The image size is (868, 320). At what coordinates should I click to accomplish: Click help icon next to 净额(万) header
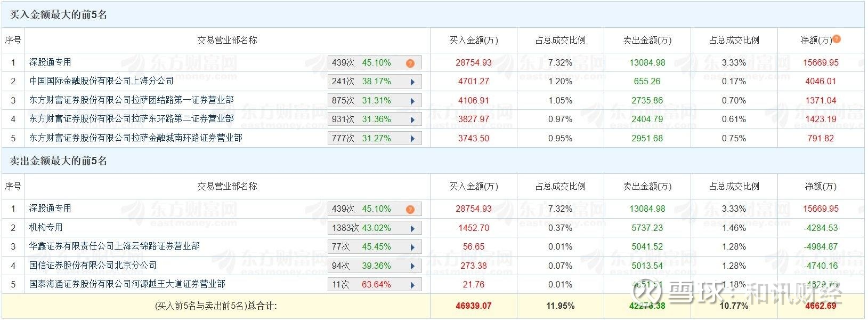(837, 39)
